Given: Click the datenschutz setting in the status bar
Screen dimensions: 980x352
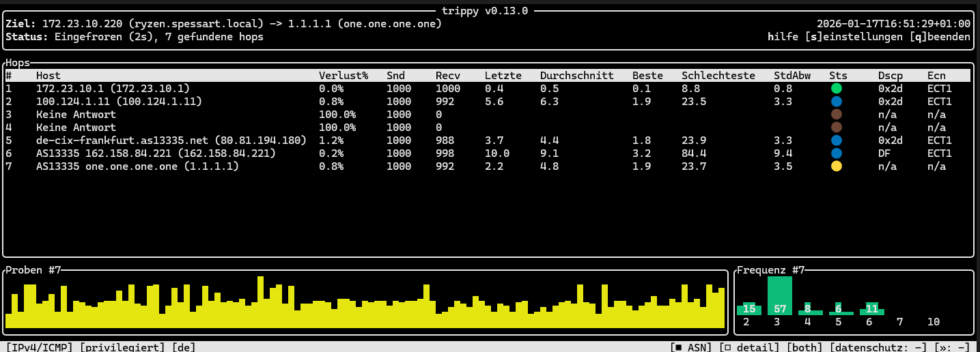Looking at the screenshot, I should coord(879,347).
